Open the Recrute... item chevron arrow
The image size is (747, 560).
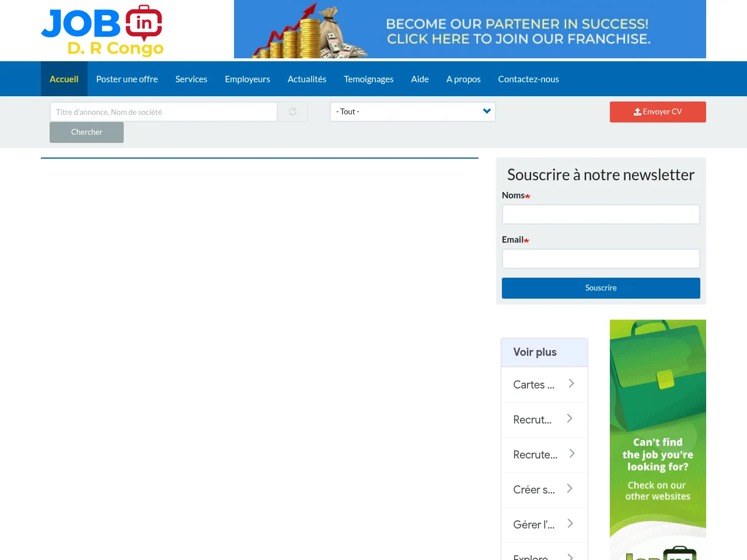click(572, 453)
